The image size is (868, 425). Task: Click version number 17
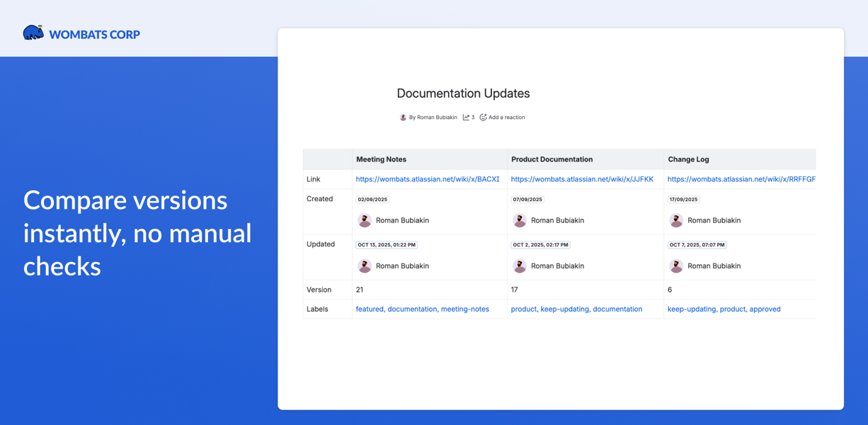[515, 290]
